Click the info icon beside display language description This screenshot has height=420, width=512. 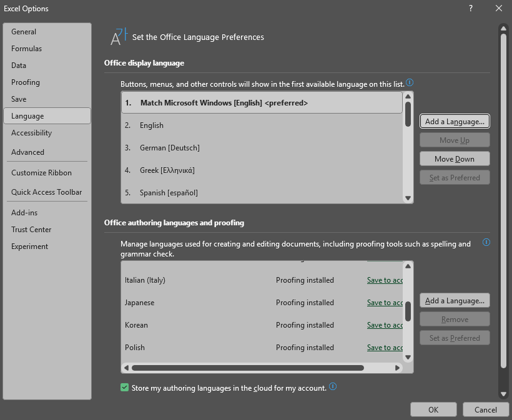[x=410, y=82]
